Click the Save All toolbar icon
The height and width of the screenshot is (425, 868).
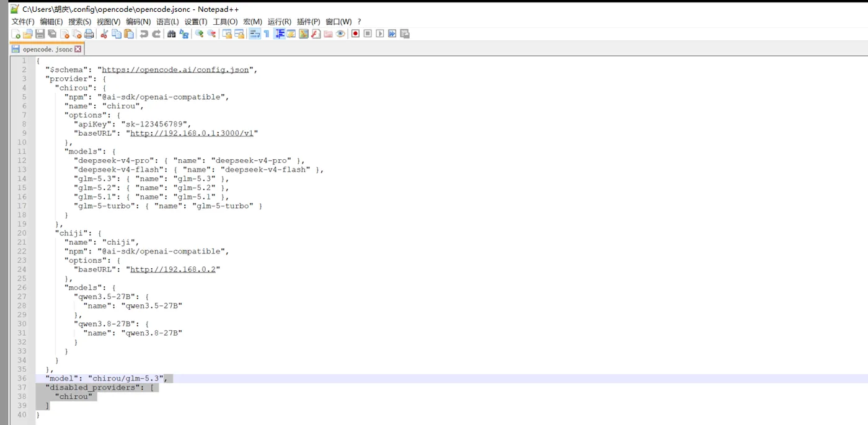coord(52,33)
